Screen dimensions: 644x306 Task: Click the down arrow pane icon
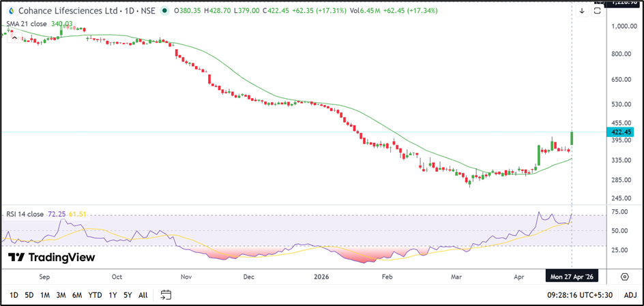(x=581, y=12)
